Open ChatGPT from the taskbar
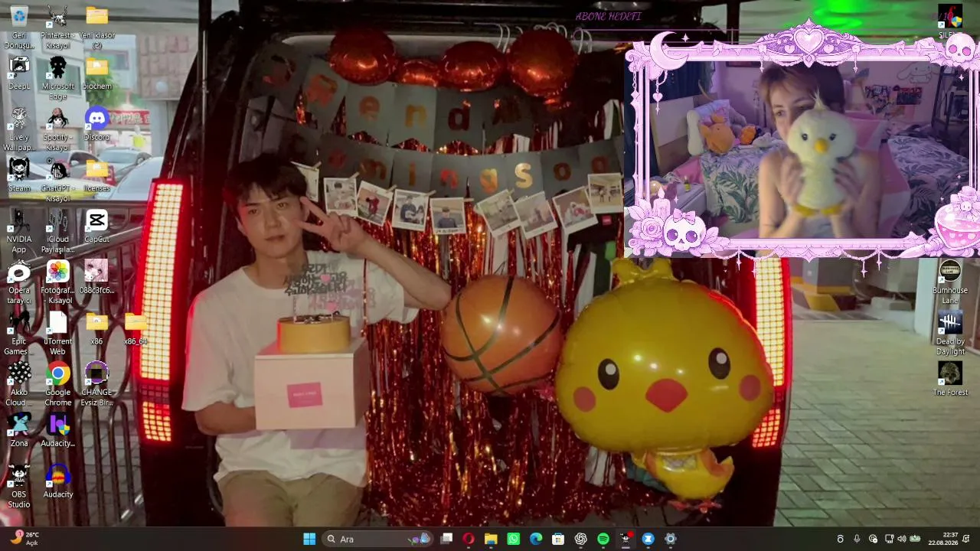Viewport: 980px width, 551px height. [x=581, y=539]
